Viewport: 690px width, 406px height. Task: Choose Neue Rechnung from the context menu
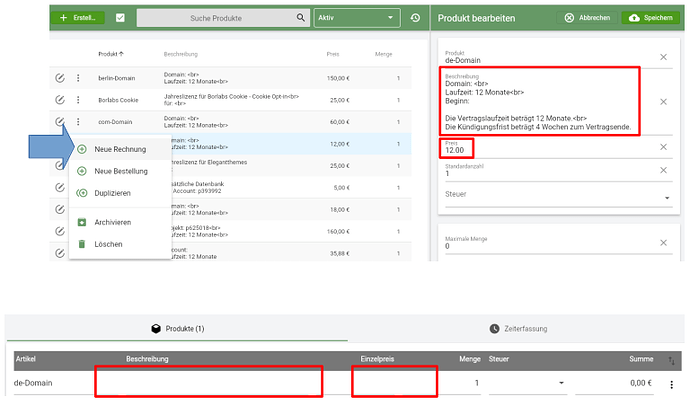click(120, 149)
